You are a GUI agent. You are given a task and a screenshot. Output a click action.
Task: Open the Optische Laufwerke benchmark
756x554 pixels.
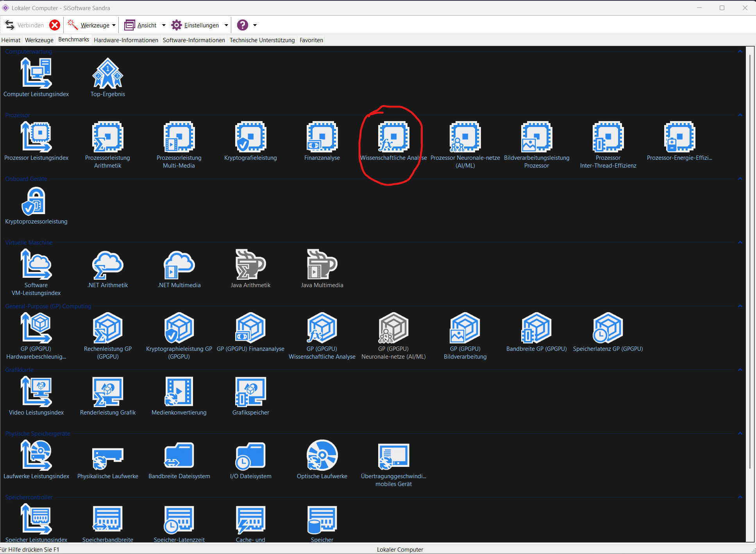[x=322, y=456]
